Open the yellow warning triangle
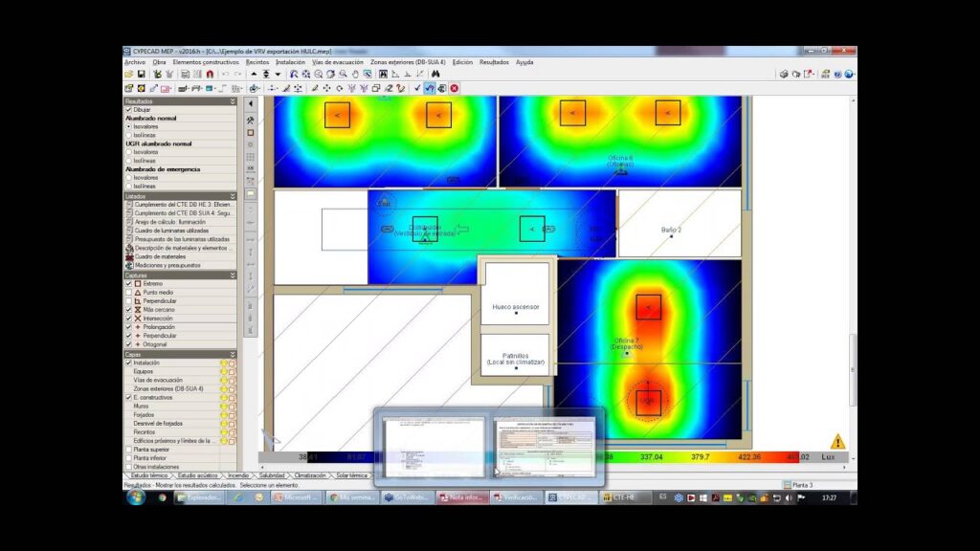980x551 pixels. pos(837,442)
